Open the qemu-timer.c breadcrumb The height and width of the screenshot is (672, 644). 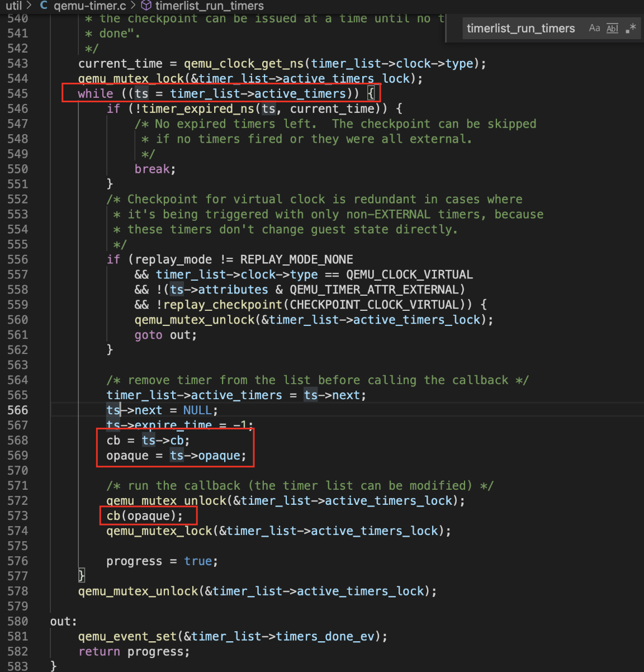[x=89, y=6]
